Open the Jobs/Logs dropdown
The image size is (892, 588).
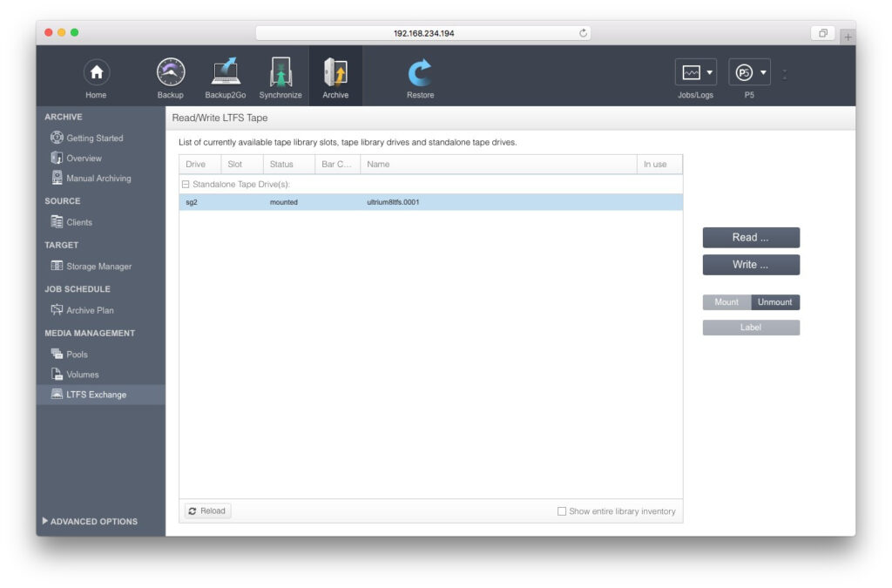tap(695, 73)
